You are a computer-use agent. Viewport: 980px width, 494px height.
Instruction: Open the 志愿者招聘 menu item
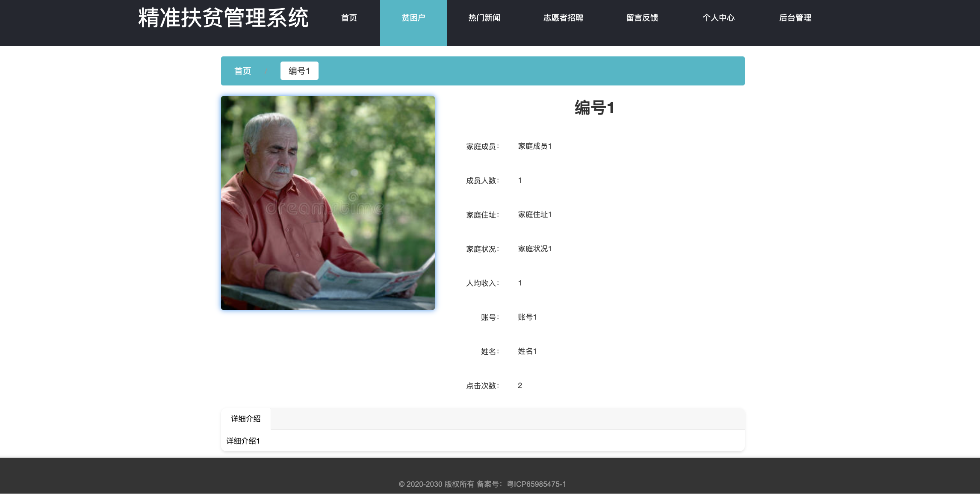point(563,18)
